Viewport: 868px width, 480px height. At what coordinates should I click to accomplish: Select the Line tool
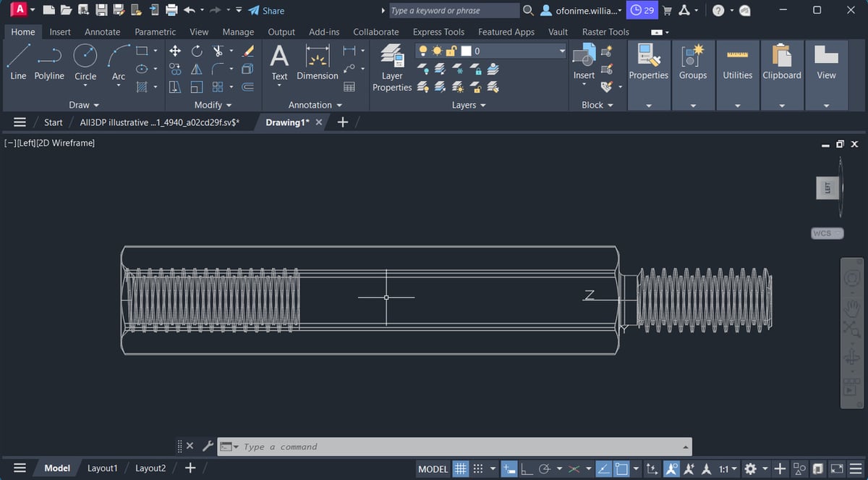point(18,64)
